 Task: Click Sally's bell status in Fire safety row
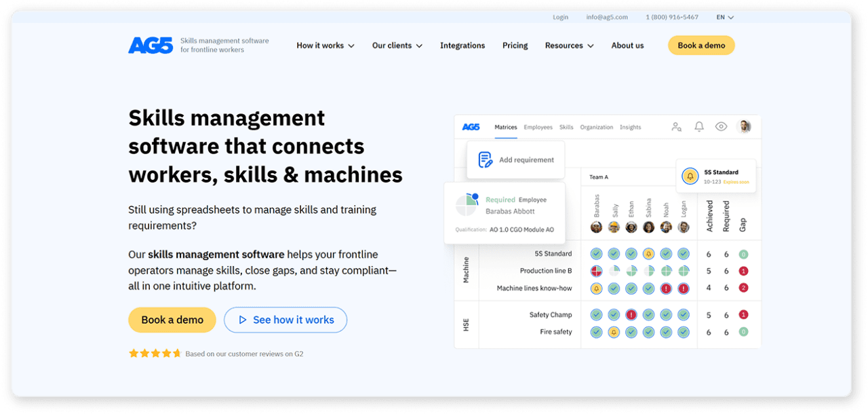point(614,333)
